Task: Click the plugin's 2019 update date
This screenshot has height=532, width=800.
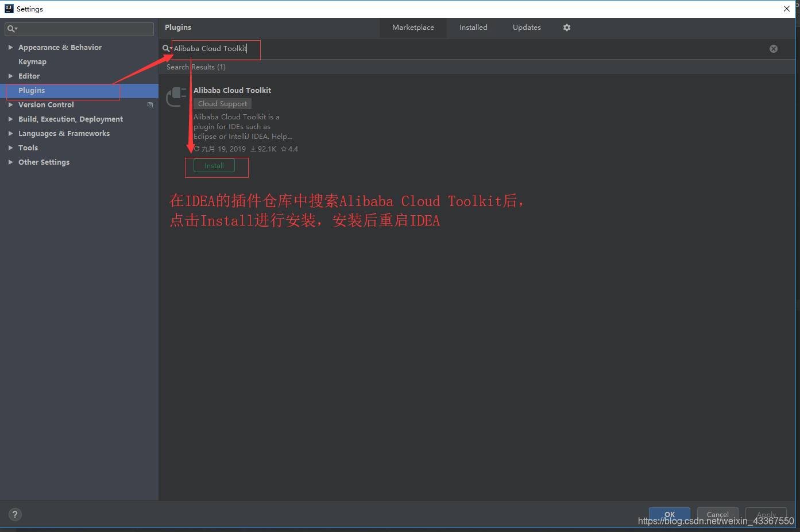Action: coord(220,149)
